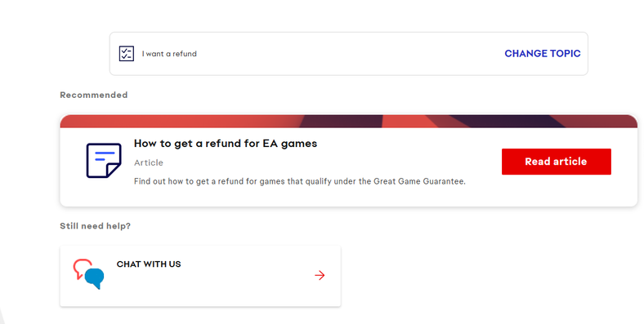Click the folded corner of the article icon

(x=113, y=170)
